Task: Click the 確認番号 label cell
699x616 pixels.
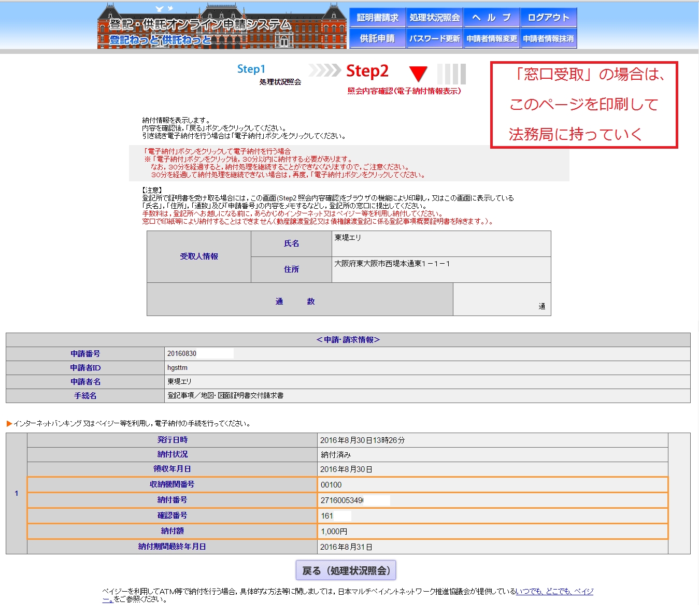Action: tap(172, 515)
